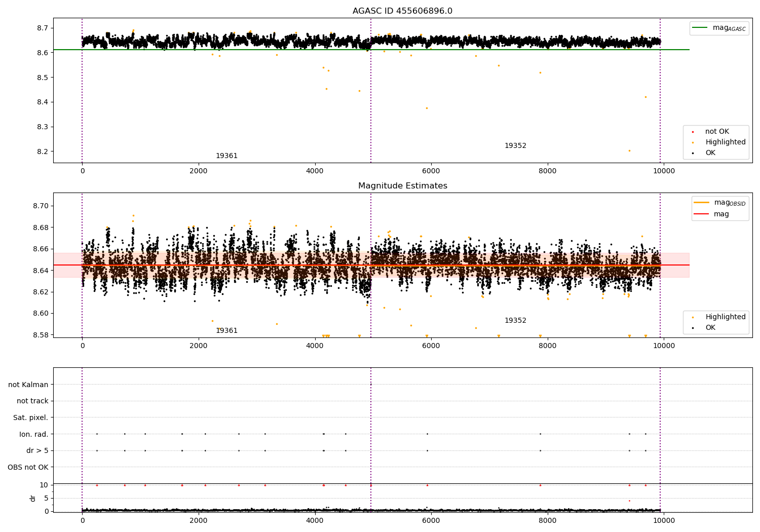
Task: Select the 19352 obsid label in middle plot
Action: click(515, 321)
